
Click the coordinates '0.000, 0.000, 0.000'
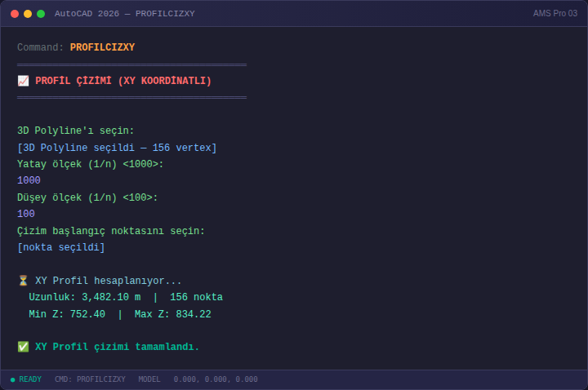point(216,379)
